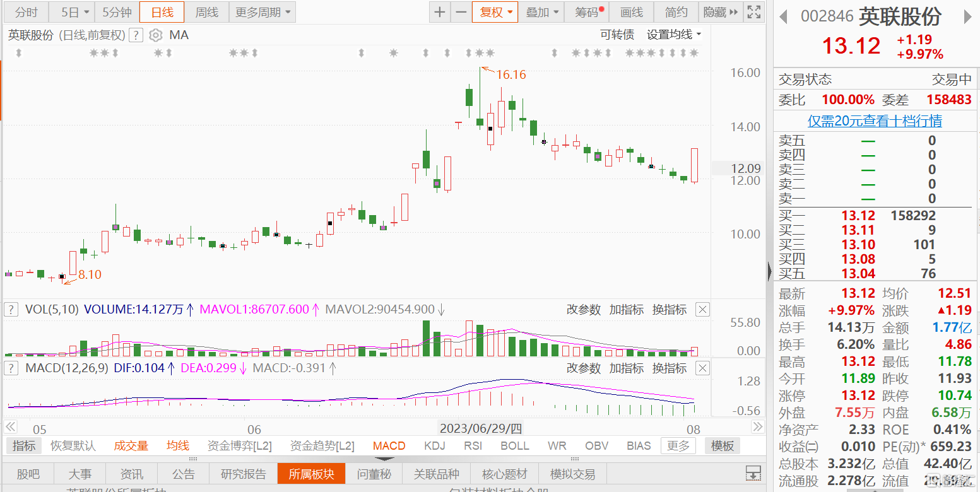The width and height of the screenshot is (980, 492).
Task: Click VOL 改参数 button
Action: coord(584,309)
